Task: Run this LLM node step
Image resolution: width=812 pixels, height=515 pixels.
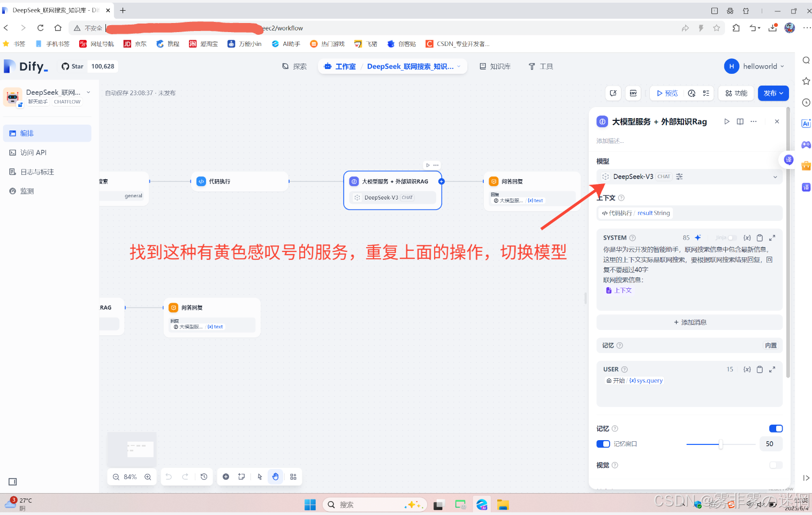Action: coord(726,121)
